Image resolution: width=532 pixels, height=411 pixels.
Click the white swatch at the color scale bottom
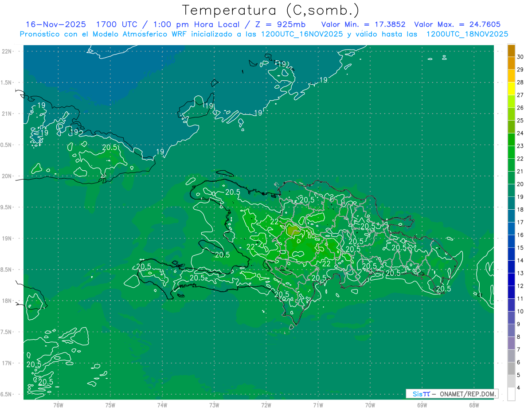pyautogui.click(x=511, y=394)
